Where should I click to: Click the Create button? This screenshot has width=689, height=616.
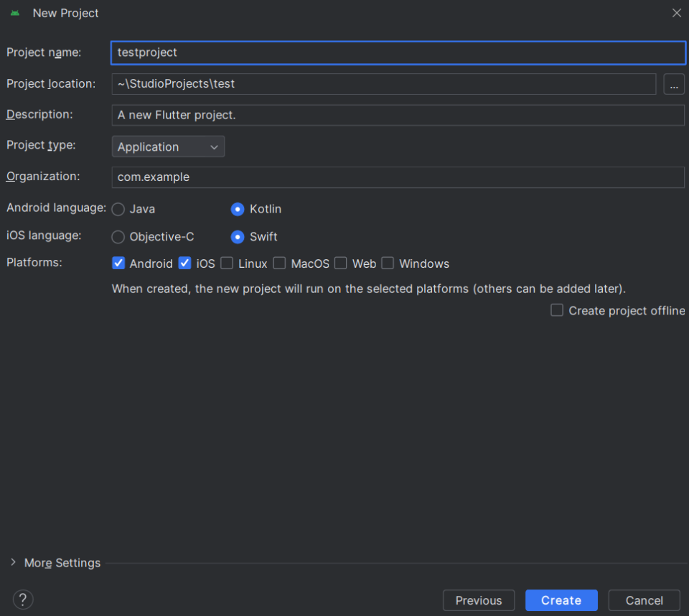(561, 600)
